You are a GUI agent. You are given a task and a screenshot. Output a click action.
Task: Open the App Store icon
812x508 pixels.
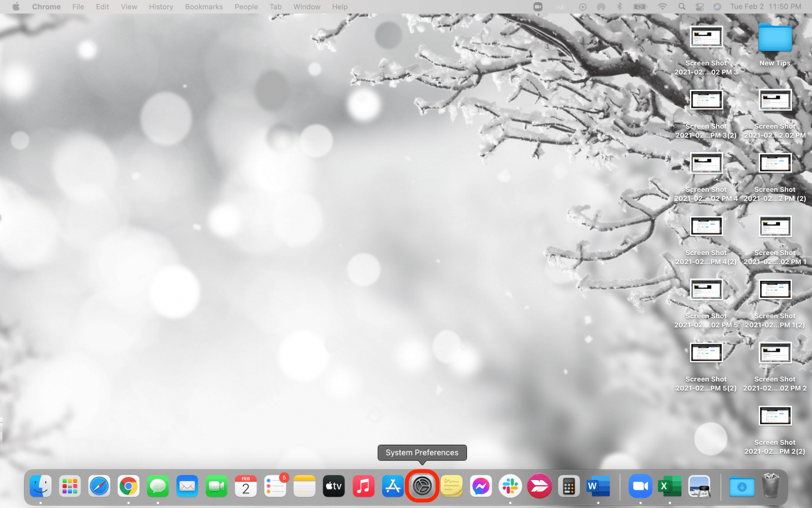point(393,486)
